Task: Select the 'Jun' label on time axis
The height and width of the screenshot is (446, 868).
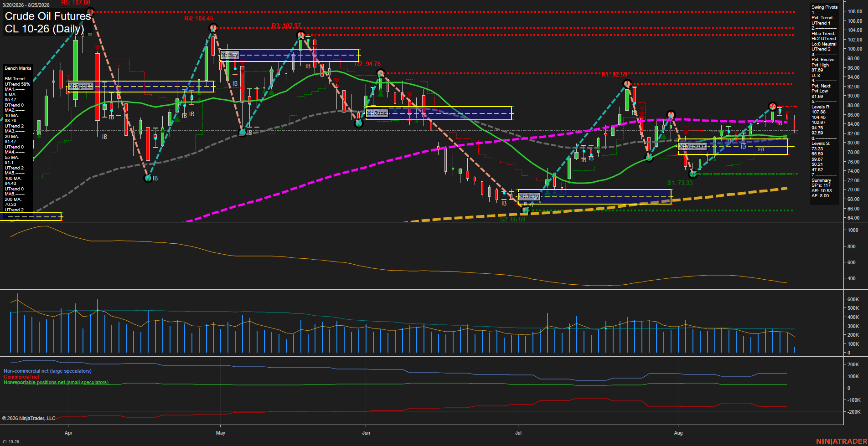Action: click(x=366, y=433)
